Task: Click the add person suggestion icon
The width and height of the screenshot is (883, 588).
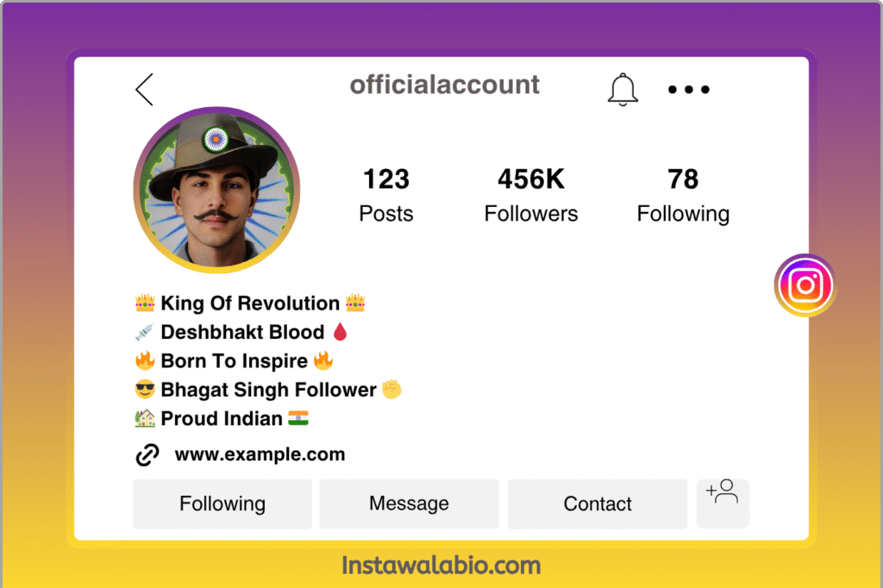Action: tap(723, 502)
